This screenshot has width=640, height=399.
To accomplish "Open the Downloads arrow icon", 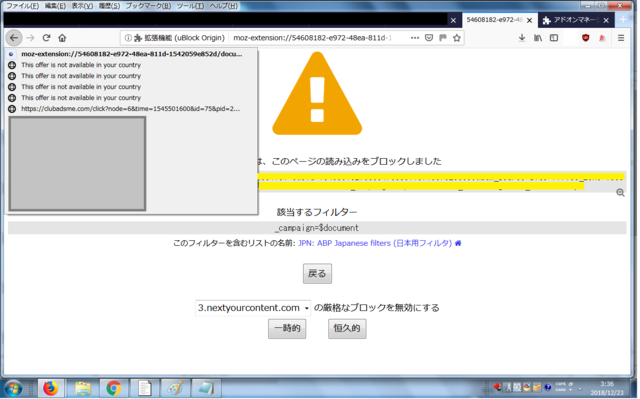I will point(522,38).
